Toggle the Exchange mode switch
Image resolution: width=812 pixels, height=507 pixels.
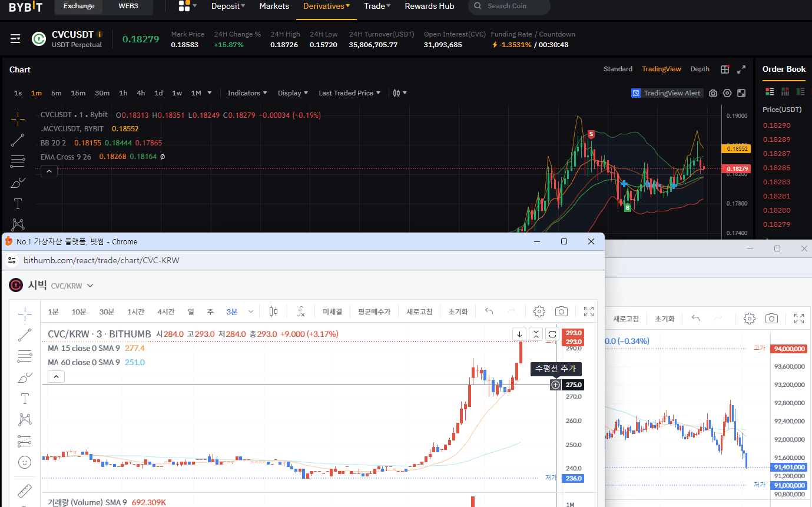pos(79,6)
